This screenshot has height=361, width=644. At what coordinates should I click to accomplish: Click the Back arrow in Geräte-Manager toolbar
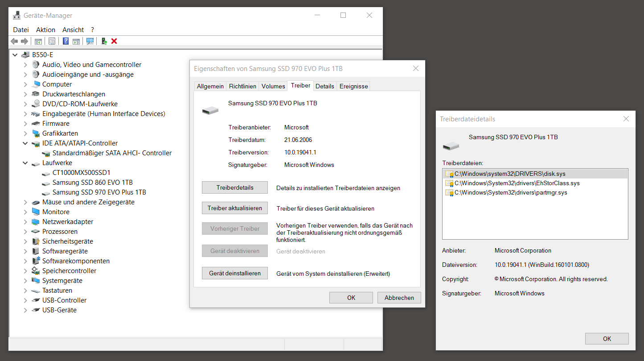point(14,41)
